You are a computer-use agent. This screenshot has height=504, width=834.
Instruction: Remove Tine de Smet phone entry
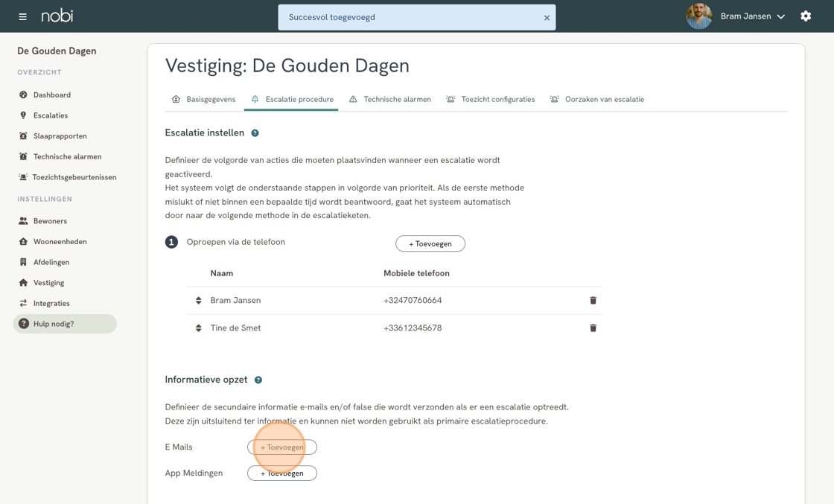coord(593,328)
